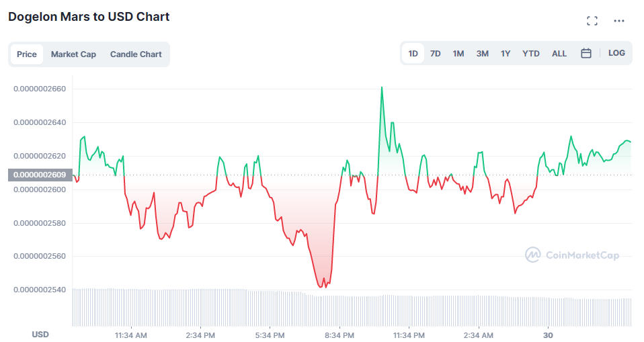Screen dimensions: 644x342
Task: Click the highest green peak on the chart
Action: click(x=382, y=87)
